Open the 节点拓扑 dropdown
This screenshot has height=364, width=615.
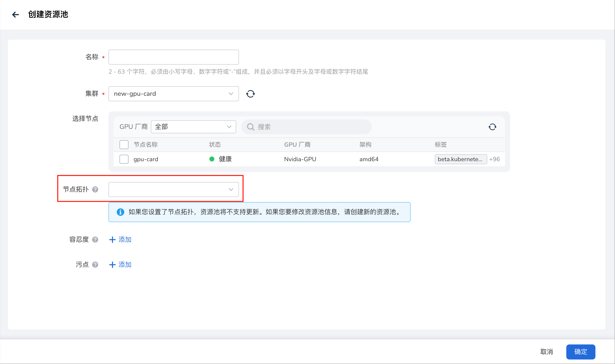[173, 190]
